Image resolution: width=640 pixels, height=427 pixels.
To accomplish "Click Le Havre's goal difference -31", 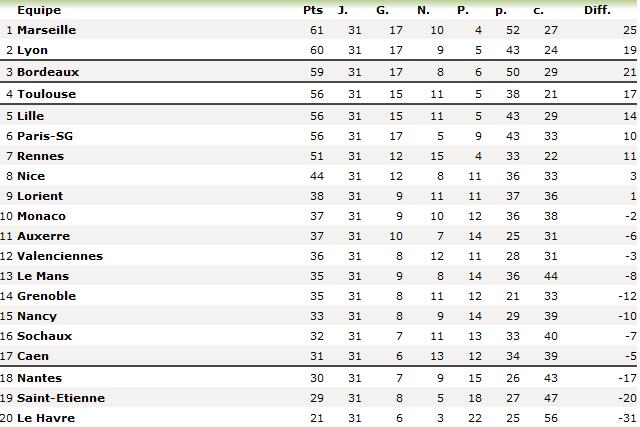I will coord(626,418).
